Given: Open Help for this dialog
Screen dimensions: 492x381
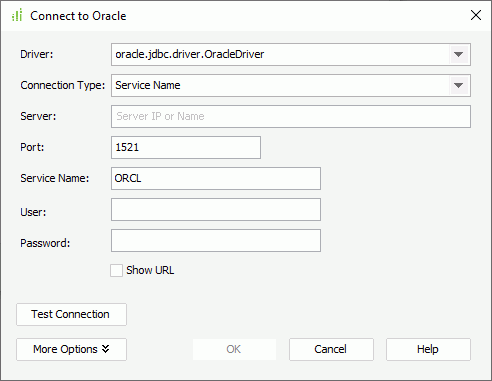Looking at the screenshot, I should [x=428, y=349].
